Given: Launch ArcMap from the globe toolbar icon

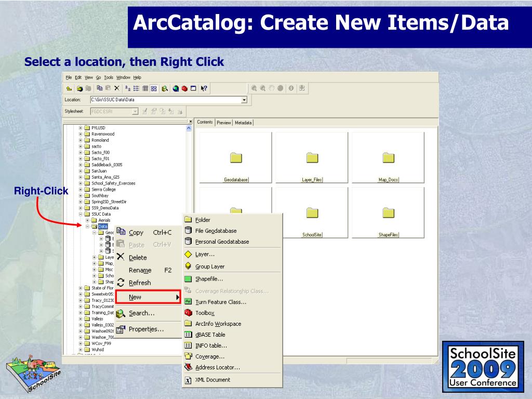Looking at the screenshot, I should [176, 88].
